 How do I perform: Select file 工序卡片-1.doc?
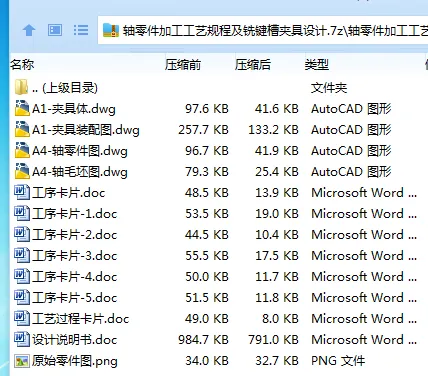pyautogui.click(x=75, y=214)
